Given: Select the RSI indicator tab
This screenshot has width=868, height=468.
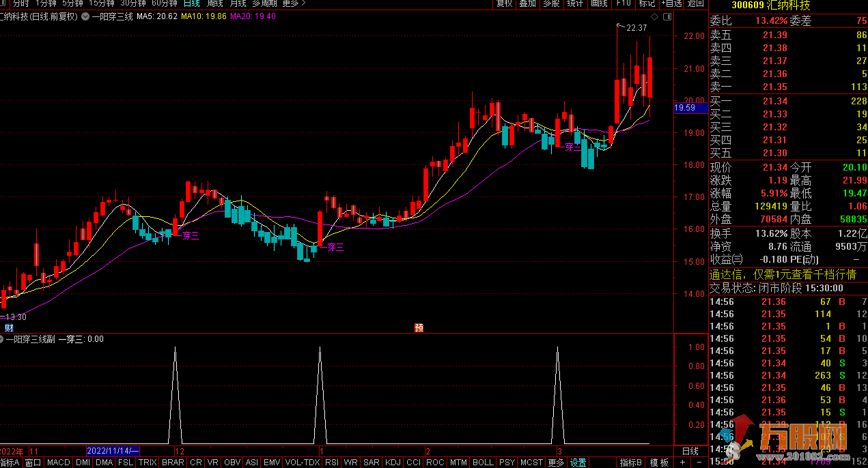Looking at the screenshot, I should 332,463.
